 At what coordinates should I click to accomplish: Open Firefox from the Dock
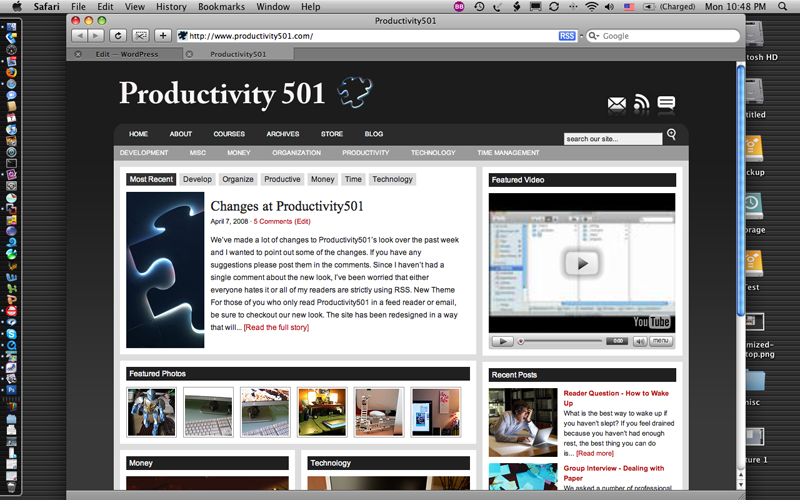coord(11,72)
